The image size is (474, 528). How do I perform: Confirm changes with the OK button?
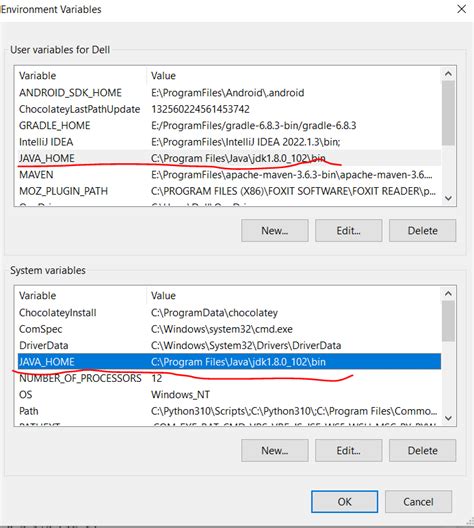[344, 502]
